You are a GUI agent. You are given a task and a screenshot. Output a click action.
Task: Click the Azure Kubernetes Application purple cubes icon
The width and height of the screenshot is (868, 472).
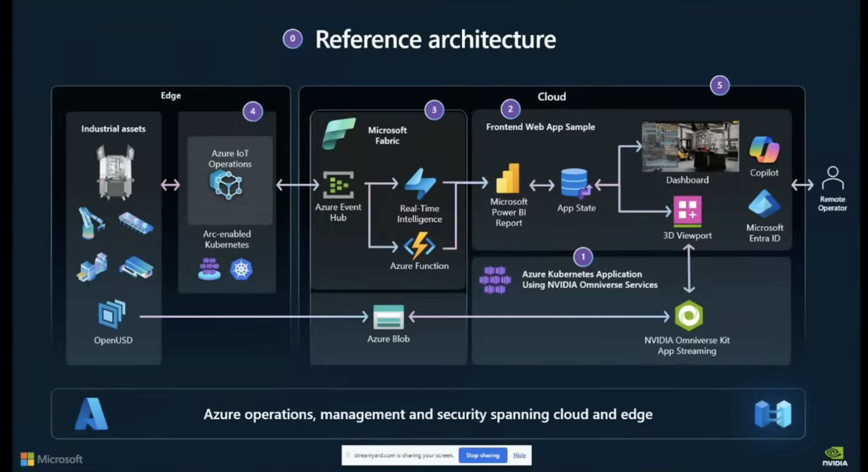pyautogui.click(x=495, y=280)
